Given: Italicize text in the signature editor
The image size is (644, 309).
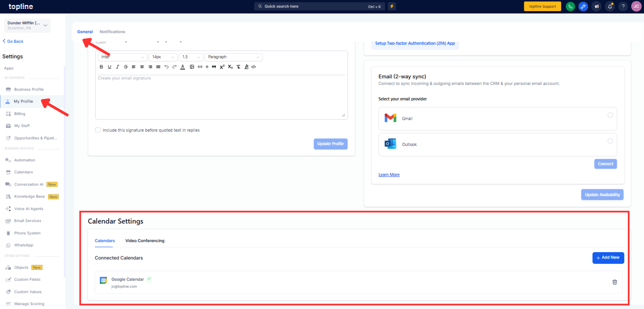Looking at the screenshot, I should point(117,67).
